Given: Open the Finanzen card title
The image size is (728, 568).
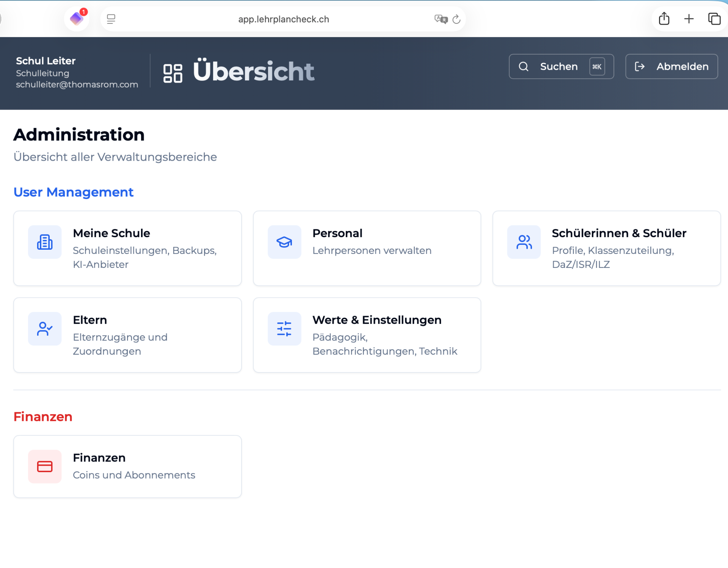Looking at the screenshot, I should (x=99, y=458).
